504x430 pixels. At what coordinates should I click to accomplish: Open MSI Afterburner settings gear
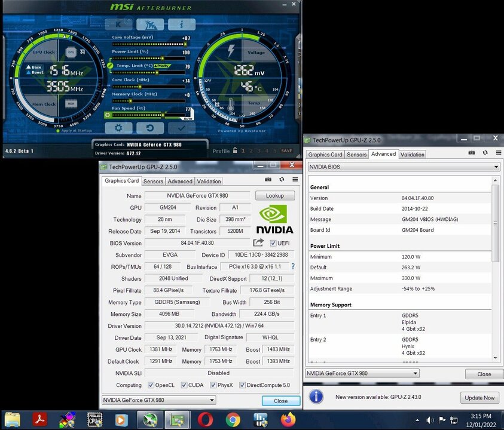click(118, 128)
